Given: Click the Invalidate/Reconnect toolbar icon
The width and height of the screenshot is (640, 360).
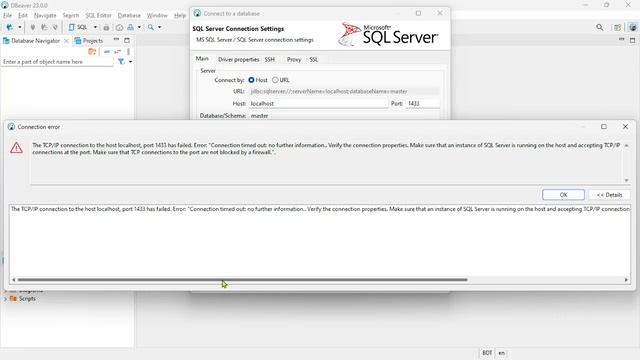Looking at the screenshot, I should [x=44, y=27].
